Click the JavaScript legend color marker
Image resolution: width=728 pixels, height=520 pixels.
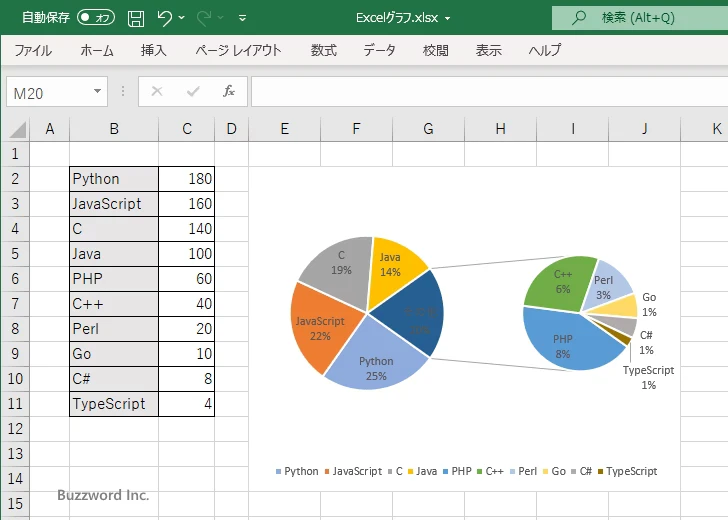point(327,472)
